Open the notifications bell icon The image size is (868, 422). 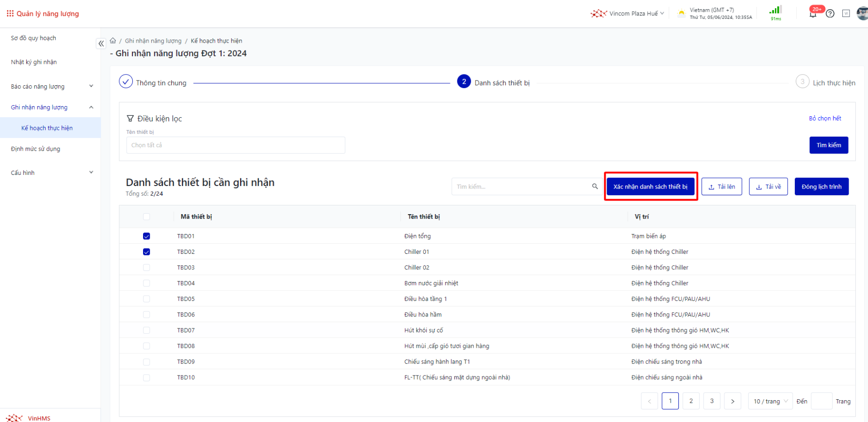point(813,14)
